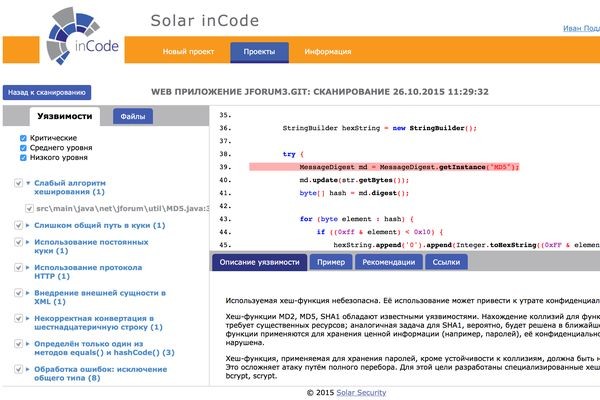Open the Иван user profile link
The height and width of the screenshot is (400, 600).
click(581, 28)
